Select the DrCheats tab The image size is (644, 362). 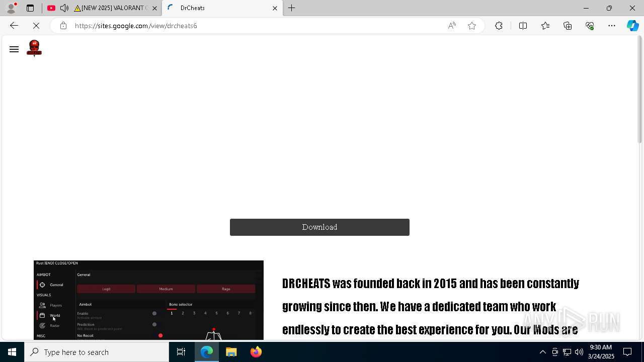[221, 8]
